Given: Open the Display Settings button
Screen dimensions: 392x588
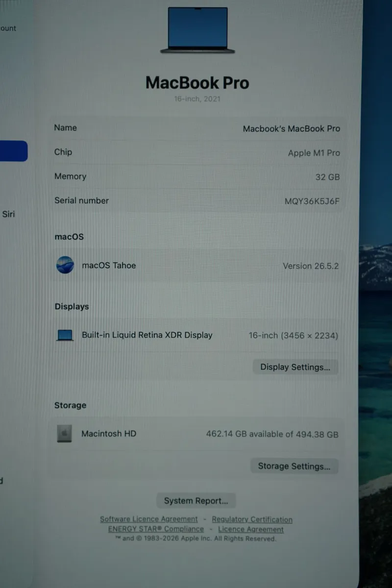Looking at the screenshot, I should [x=295, y=367].
